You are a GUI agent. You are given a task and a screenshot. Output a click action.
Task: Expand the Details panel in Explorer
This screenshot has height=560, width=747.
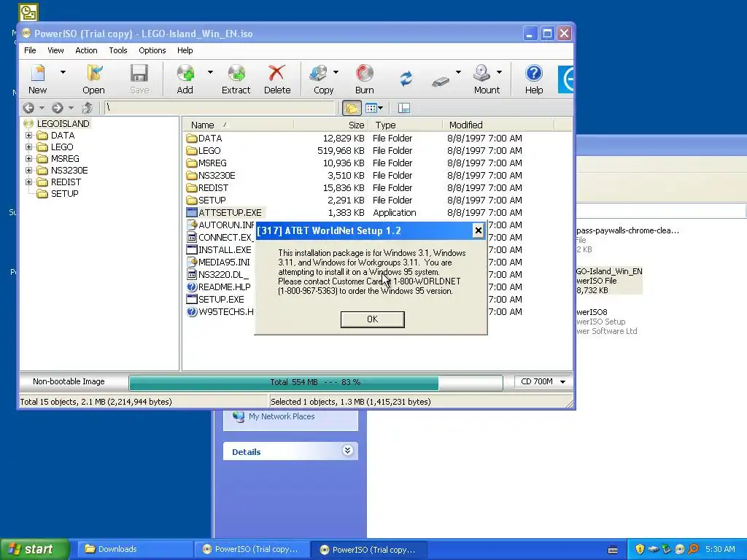click(348, 451)
